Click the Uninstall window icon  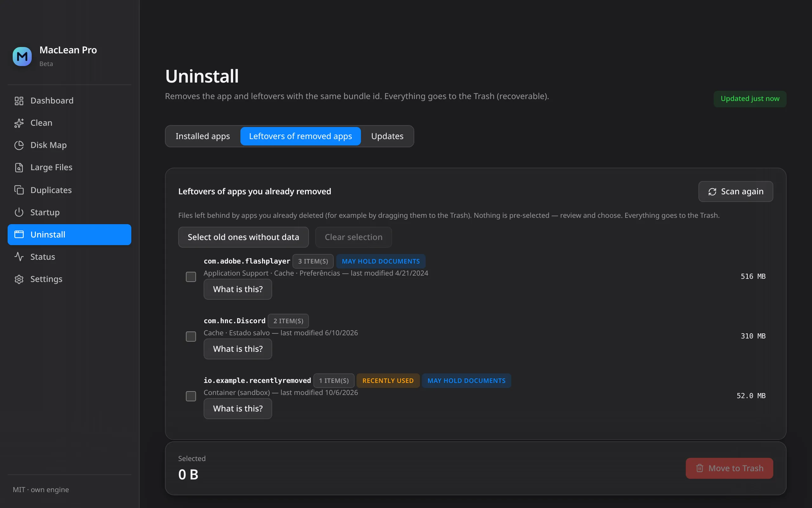pyautogui.click(x=19, y=235)
